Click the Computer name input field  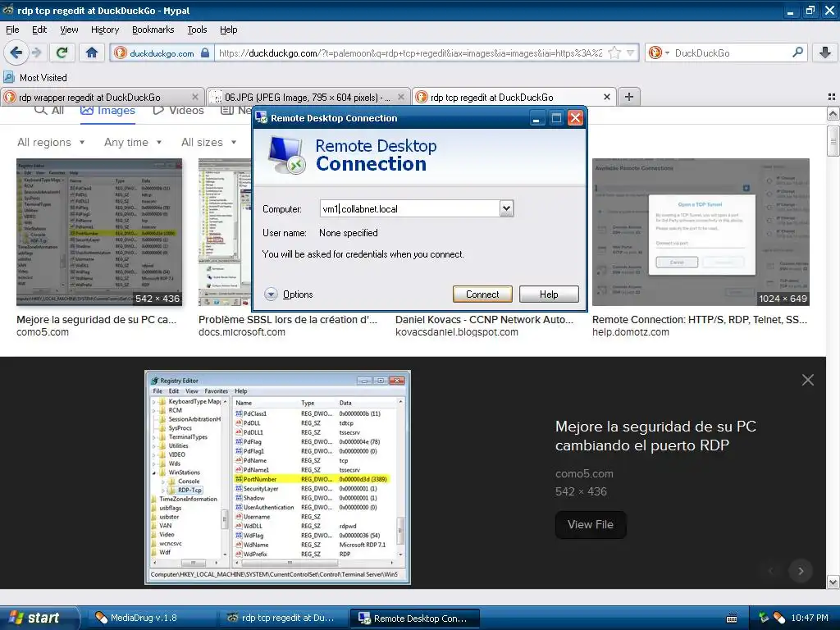(410, 209)
